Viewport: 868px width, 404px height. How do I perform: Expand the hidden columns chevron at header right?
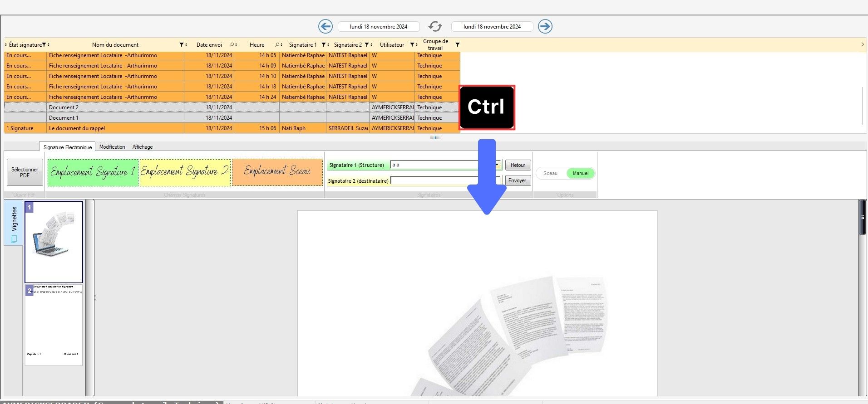pyautogui.click(x=863, y=44)
